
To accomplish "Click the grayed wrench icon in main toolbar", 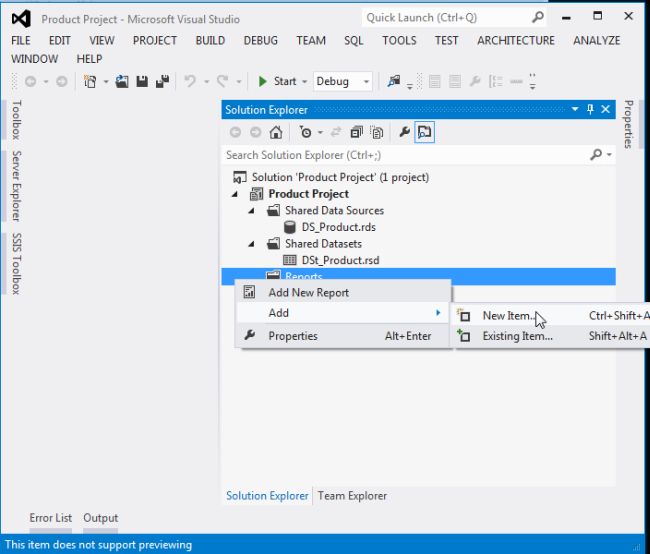I will [475, 81].
